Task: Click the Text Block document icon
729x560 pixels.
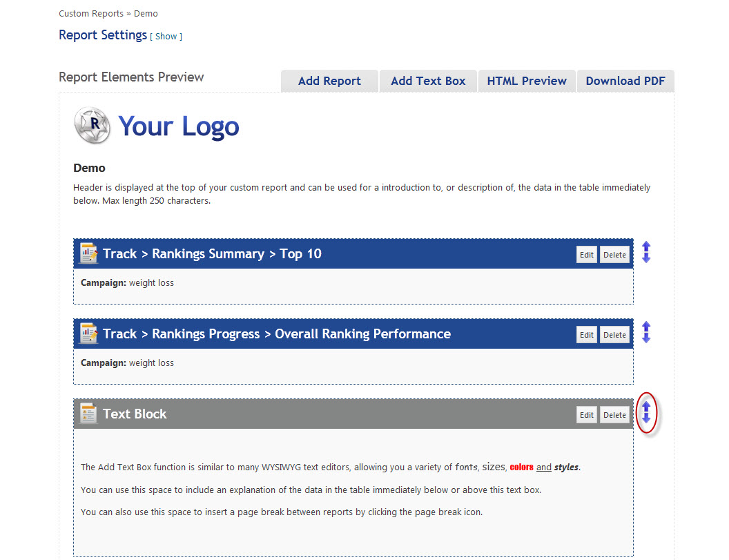Action: (x=88, y=414)
